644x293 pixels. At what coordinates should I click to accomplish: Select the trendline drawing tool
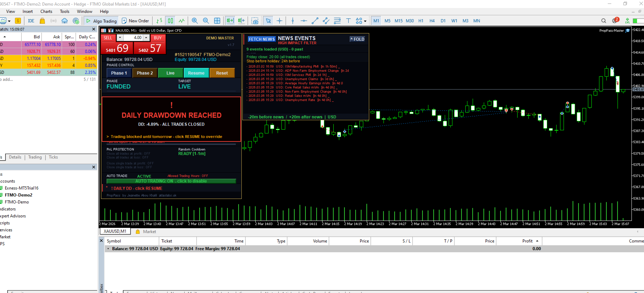pos(315,21)
